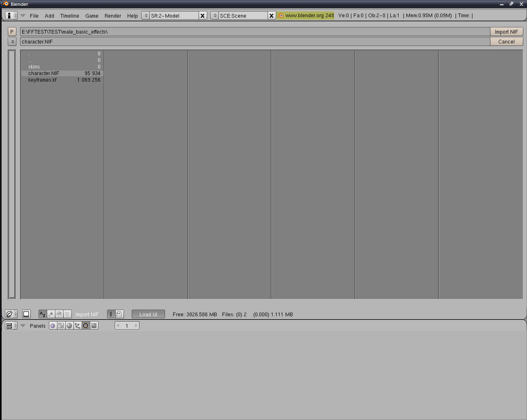Open the Render menu
527x420 pixels.
click(x=113, y=16)
